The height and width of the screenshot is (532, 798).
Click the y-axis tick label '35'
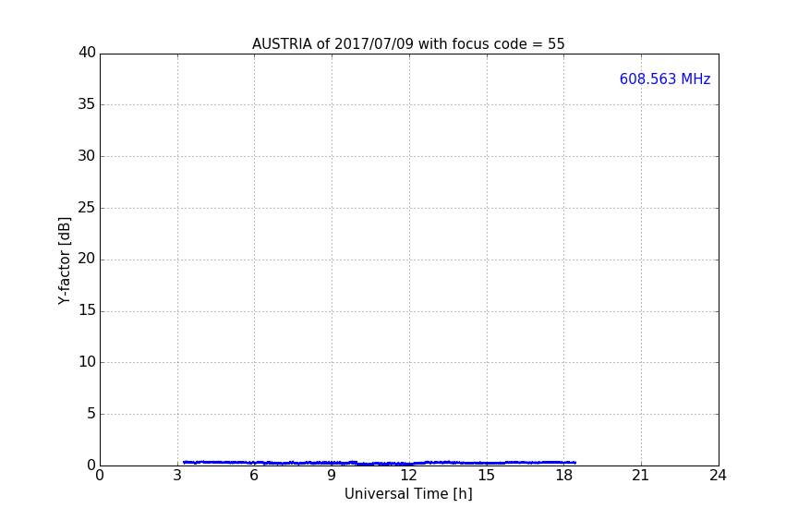pyautogui.click(x=87, y=104)
